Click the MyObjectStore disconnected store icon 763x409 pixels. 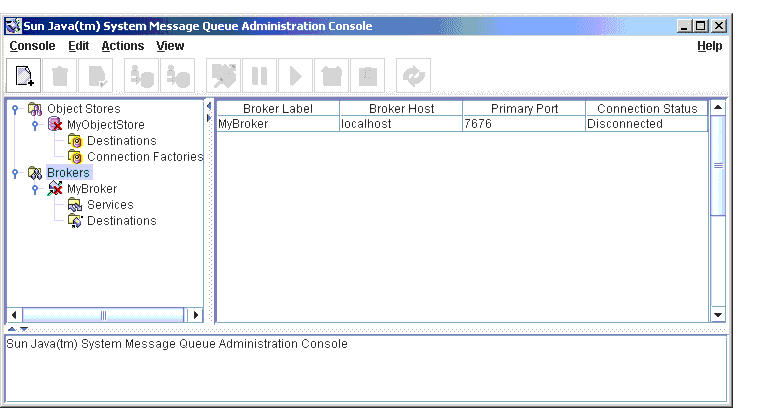(55, 124)
